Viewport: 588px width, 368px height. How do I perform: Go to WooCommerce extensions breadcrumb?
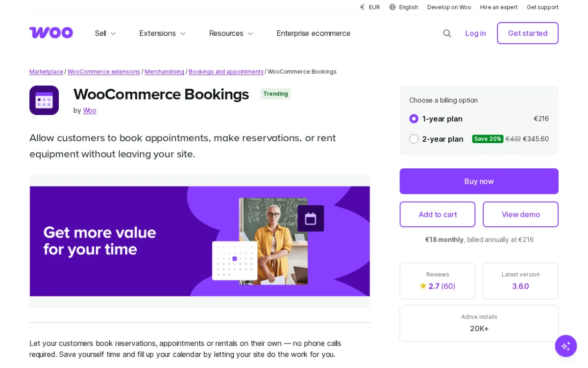[104, 72]
